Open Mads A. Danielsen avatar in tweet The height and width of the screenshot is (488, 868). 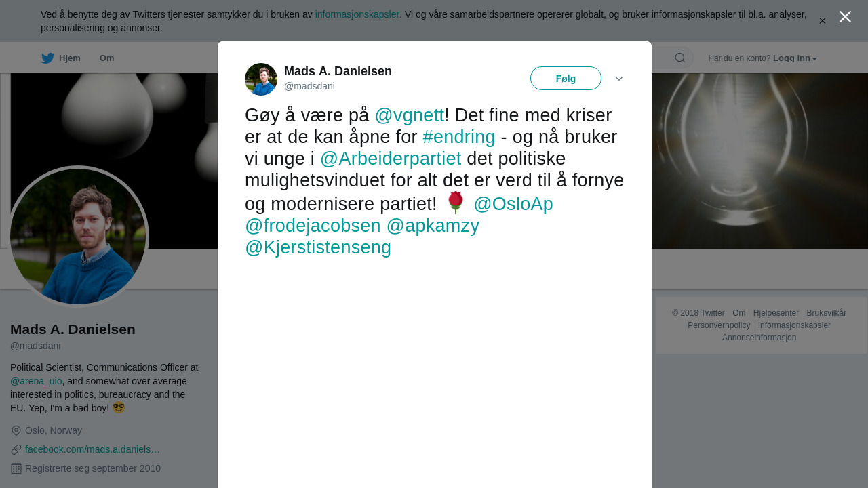(261, 79)
